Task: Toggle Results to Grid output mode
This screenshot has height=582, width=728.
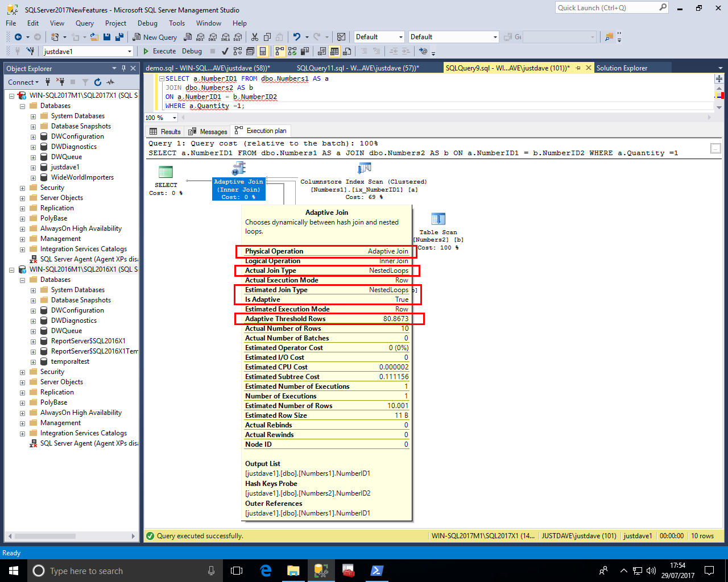Action: click(x=334, y=51)
